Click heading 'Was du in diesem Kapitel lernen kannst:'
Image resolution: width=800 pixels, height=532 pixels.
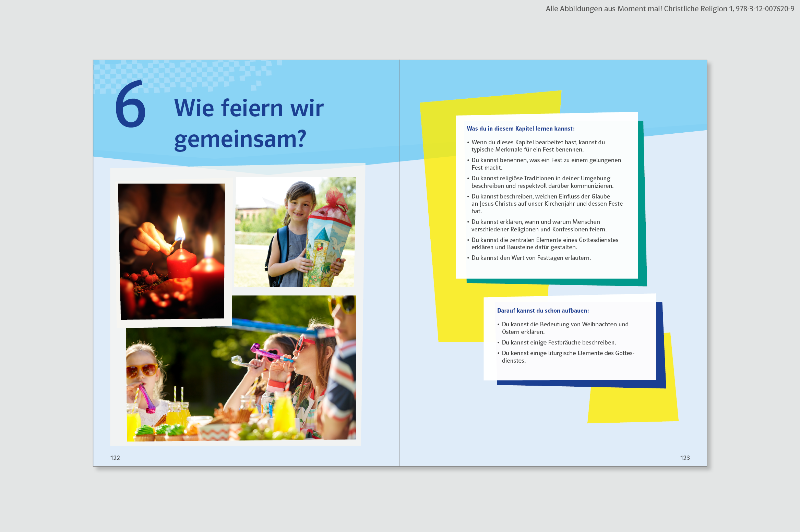pyautogui.click(x=521, y=129)
